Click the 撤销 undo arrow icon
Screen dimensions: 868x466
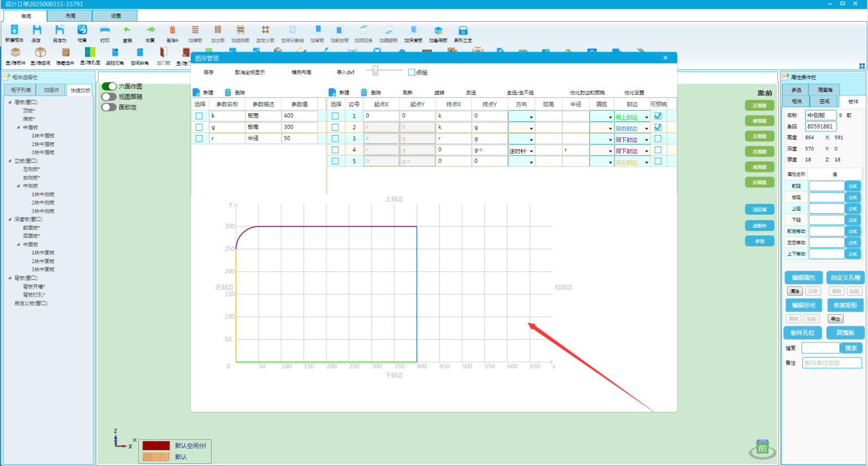127,30
